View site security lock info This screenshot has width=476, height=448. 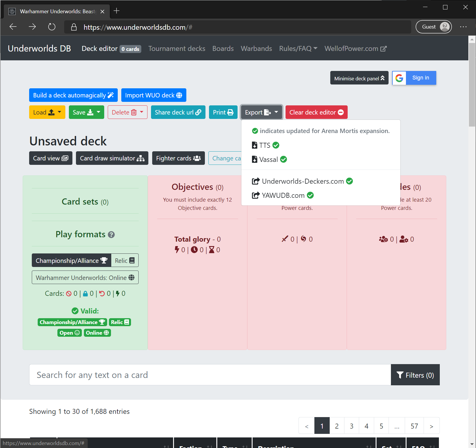(x=74, y=27)
